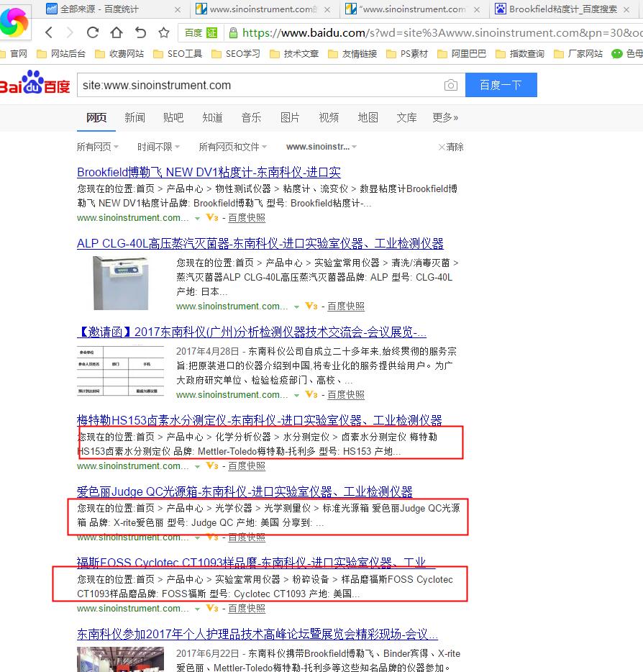Expand URL arrow on 邀请函 result
This screenshot has height=672, width=643.
pos(296,396)
